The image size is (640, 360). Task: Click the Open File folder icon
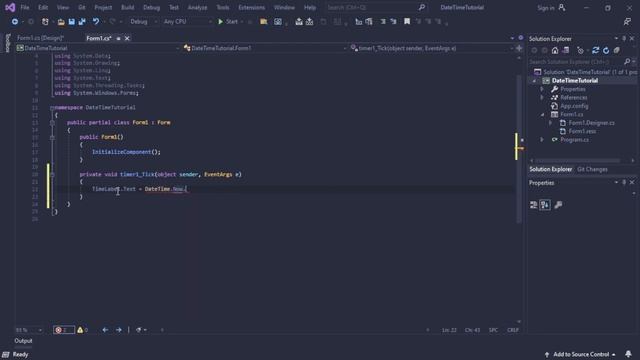point(61,22)
